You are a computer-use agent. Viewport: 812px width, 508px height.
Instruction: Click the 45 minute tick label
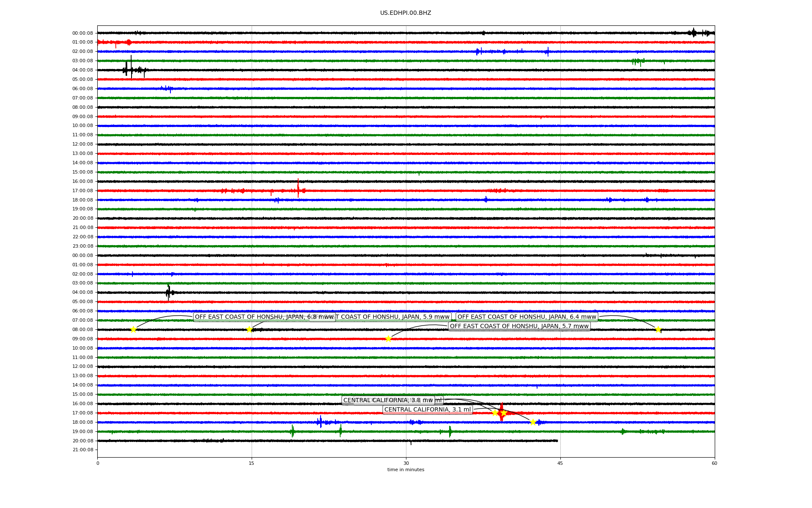pos(560,463)
